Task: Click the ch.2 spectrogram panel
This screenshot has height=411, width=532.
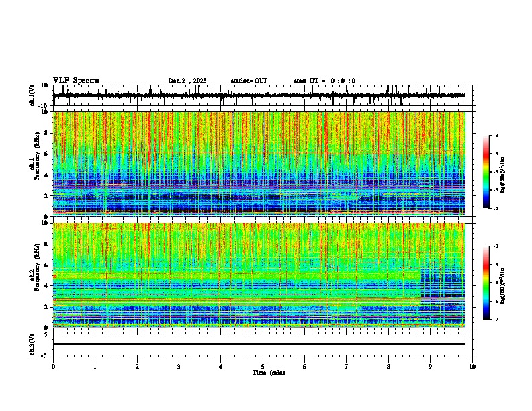Action: pyautogui.click(x=259, y=275)
